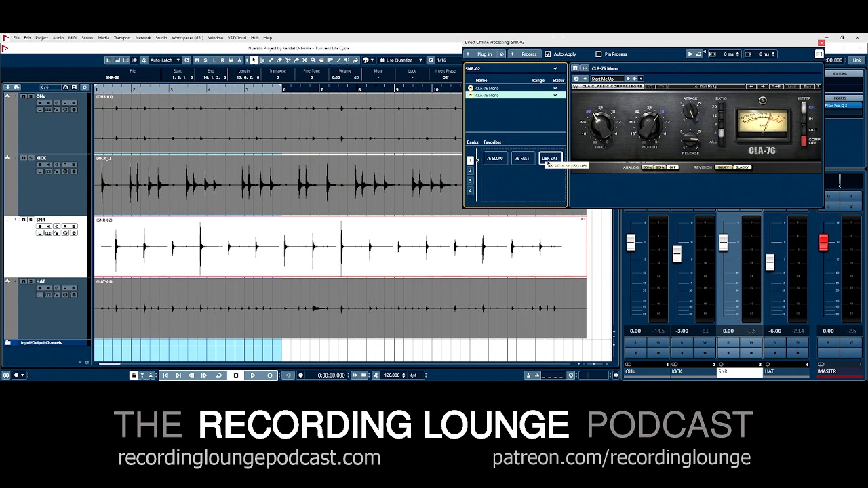
Task: Set analog switch to OFF
Action: [x=673, y=167]
